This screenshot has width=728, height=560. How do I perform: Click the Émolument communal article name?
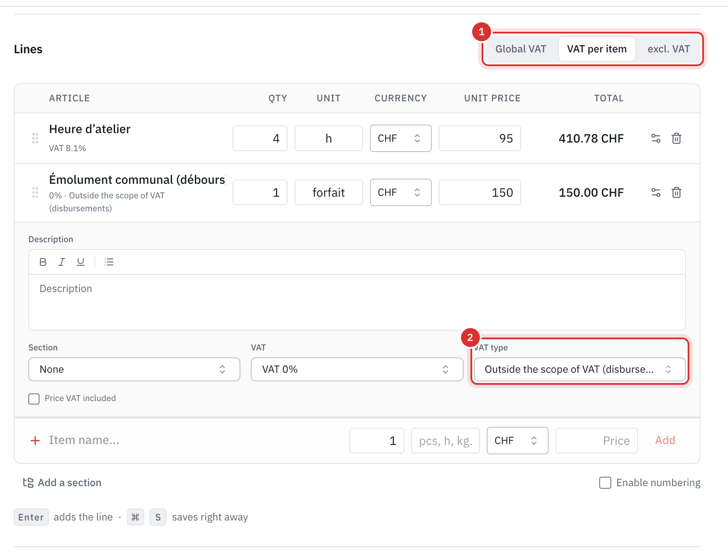[x=137, y=180]
